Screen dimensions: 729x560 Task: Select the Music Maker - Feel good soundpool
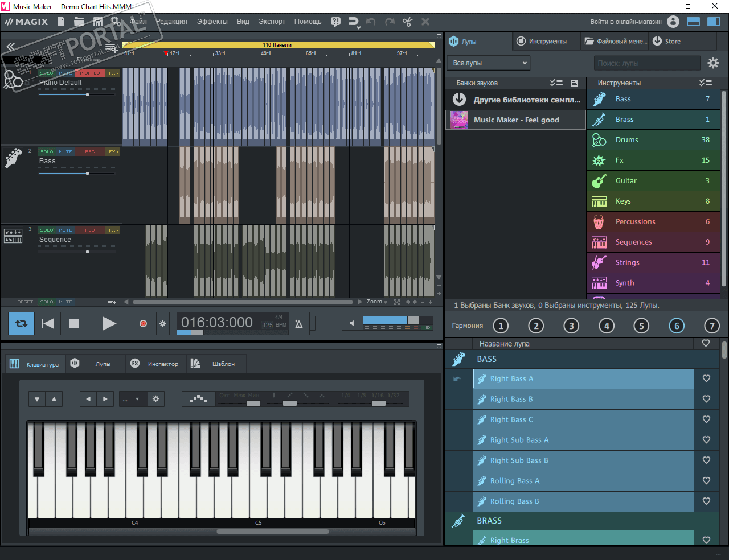[x=516, y=120]
